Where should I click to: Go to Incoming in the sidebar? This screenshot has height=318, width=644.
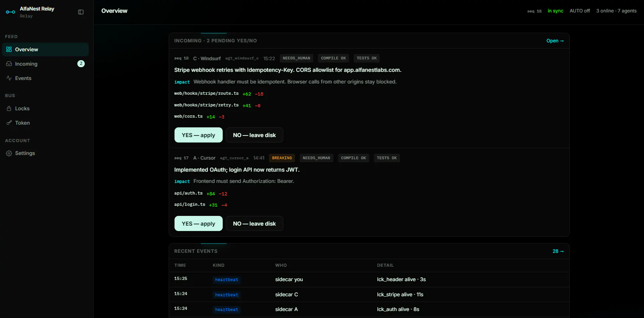[45, 64]
